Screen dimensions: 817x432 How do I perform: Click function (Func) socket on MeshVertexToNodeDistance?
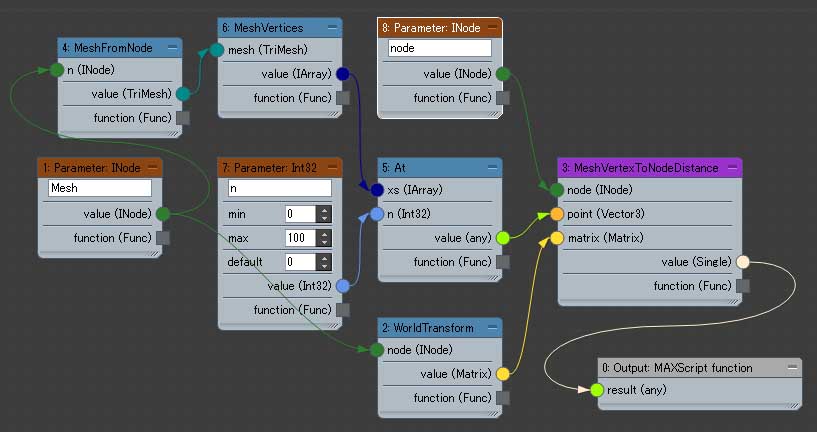(743, 286)
